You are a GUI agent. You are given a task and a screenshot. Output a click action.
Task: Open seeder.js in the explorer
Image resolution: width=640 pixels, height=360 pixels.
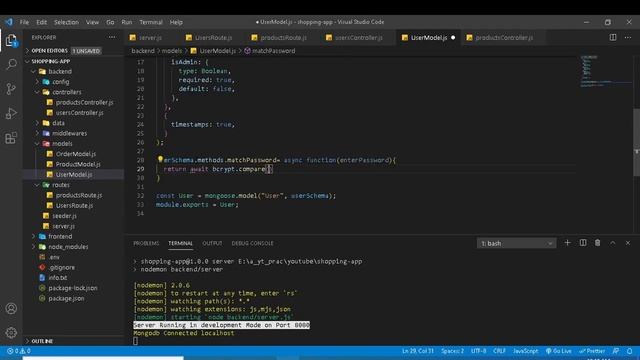[x=64, y=216]
